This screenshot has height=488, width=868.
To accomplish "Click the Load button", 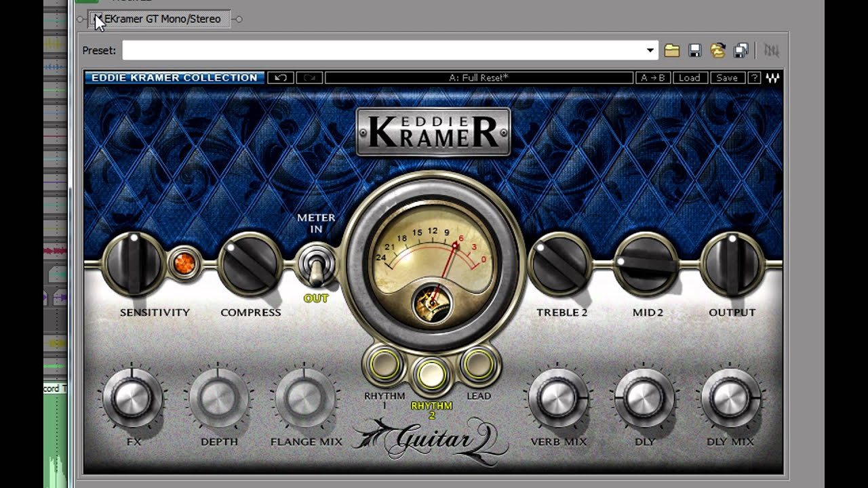I will pos(690,78).
